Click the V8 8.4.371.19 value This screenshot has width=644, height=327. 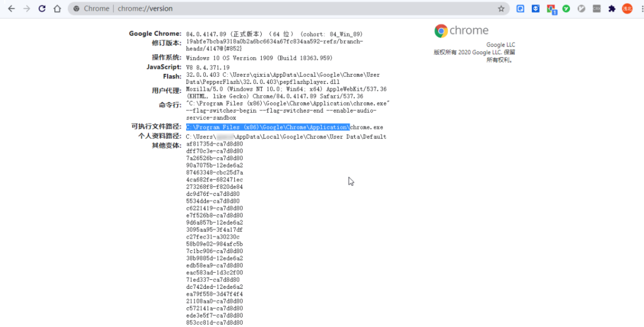tap(208, 68)
